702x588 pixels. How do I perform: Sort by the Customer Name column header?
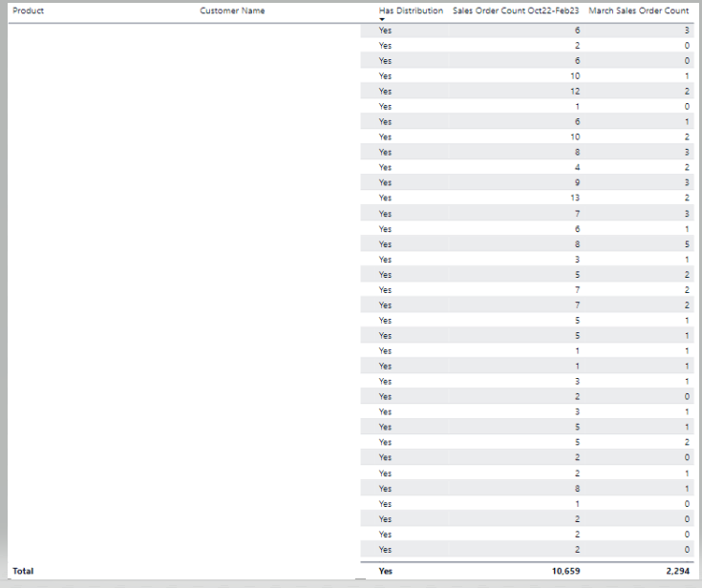[232, 10]
